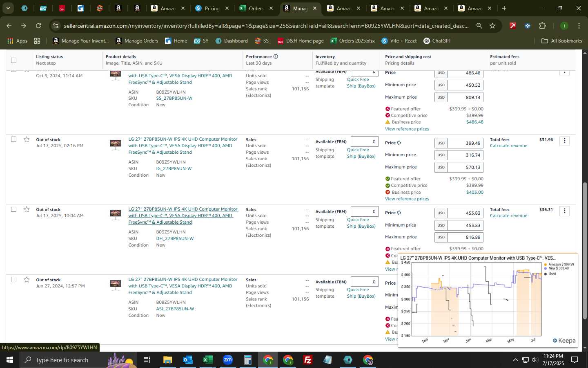Screen dimensions: 588x368
Task: Click the $403.00 business price link
Action: click(474, 192)
